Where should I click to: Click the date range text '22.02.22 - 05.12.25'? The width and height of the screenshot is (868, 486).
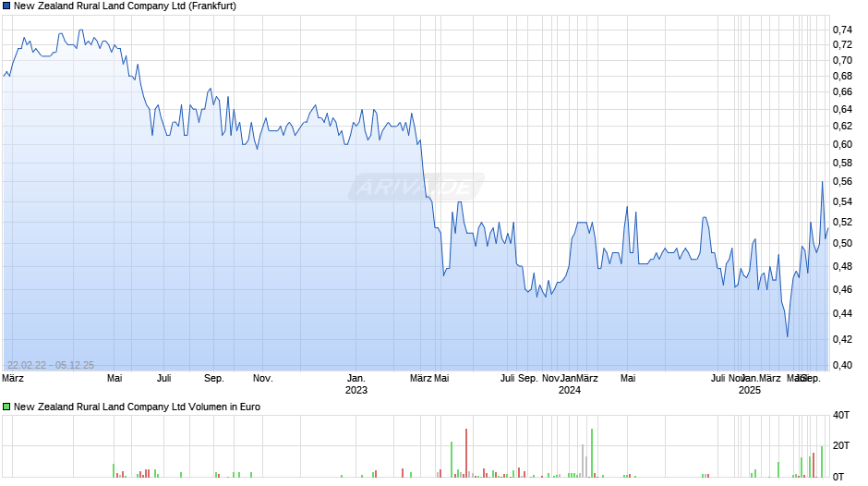tap(51, 365)
